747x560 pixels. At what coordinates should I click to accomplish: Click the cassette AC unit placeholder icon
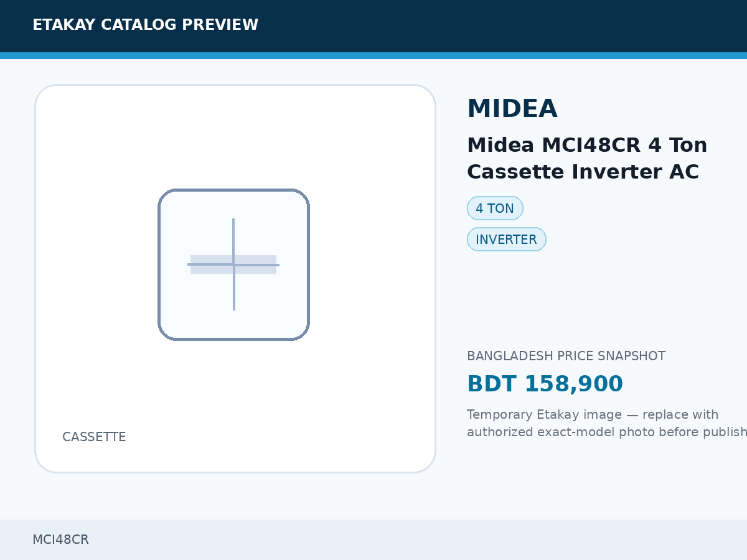(234, 264)
